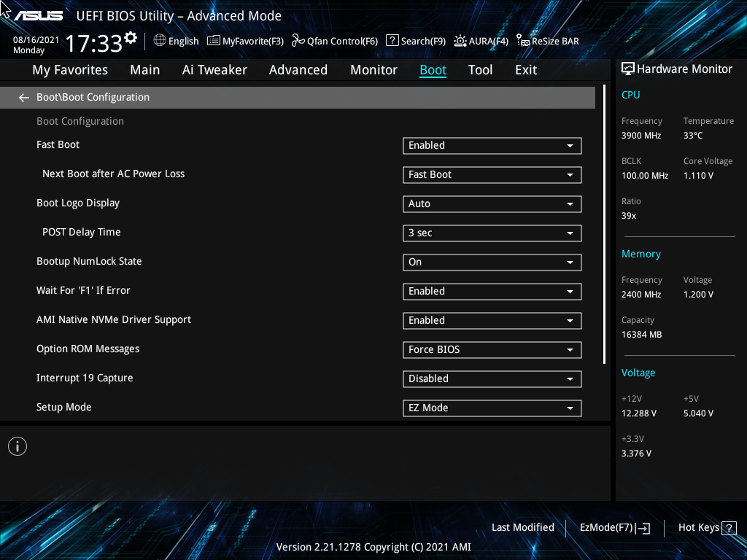
Task: Select the POST Delay Time label
Action: [x=82, y=233]
